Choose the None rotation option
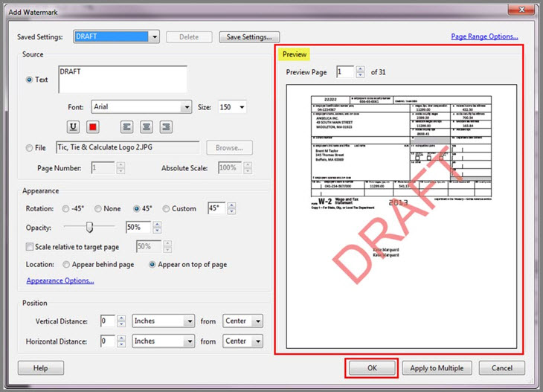543x392 pixels. [98, 209]
